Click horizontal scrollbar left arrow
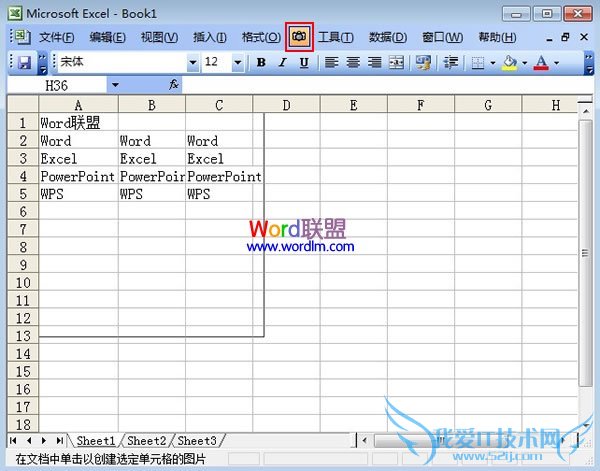Image resolution: width=600 pixels, height=471 pixels. (364, 441)
